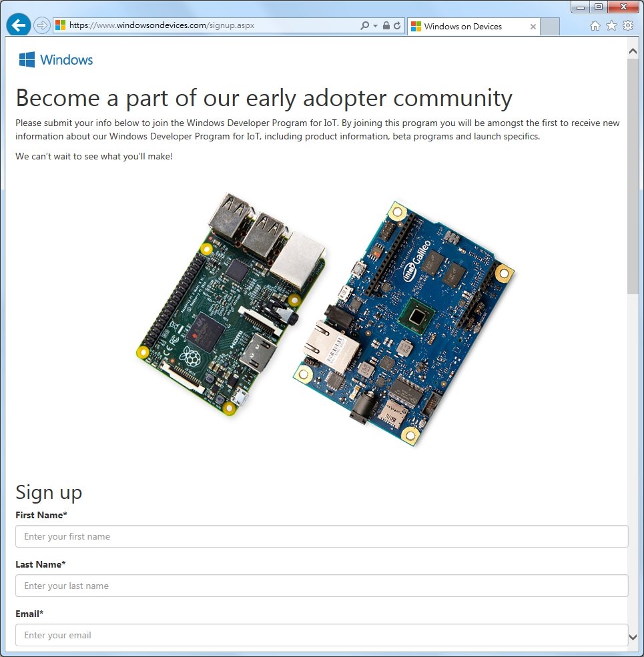
Task: Open a new tab
Action: coord(550,27)
